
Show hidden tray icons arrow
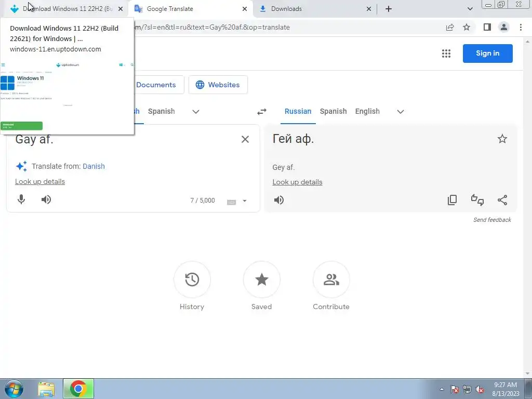coord(442,389)
